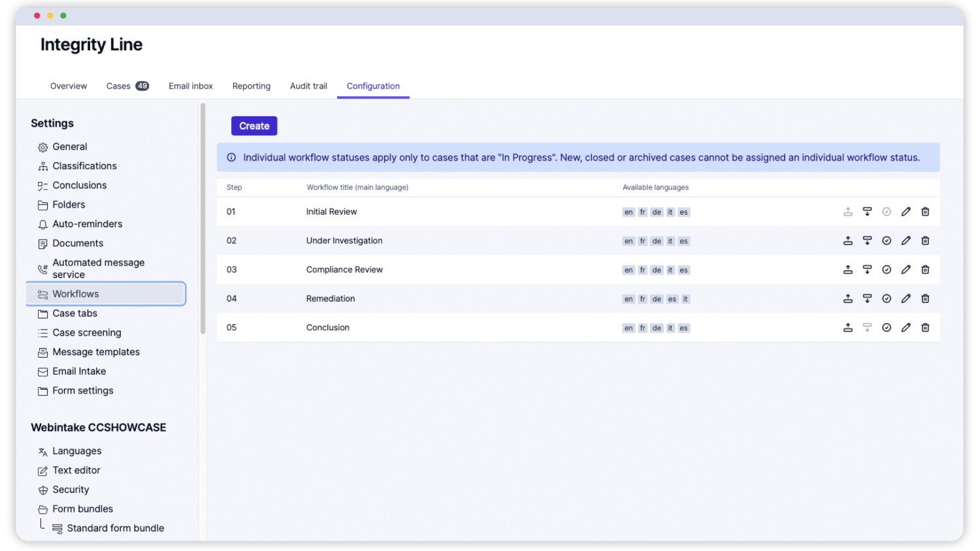Go to Documents settings

coord(78,244)
